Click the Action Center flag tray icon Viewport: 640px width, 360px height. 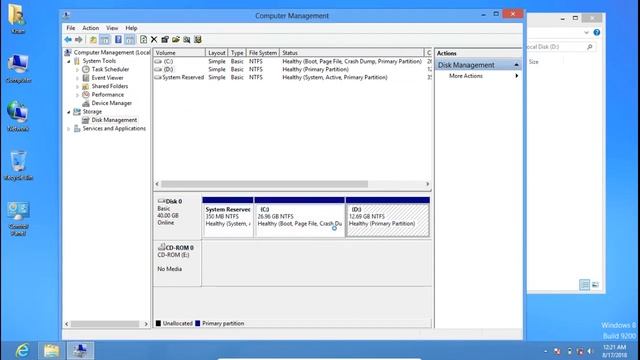coord(557,351)
